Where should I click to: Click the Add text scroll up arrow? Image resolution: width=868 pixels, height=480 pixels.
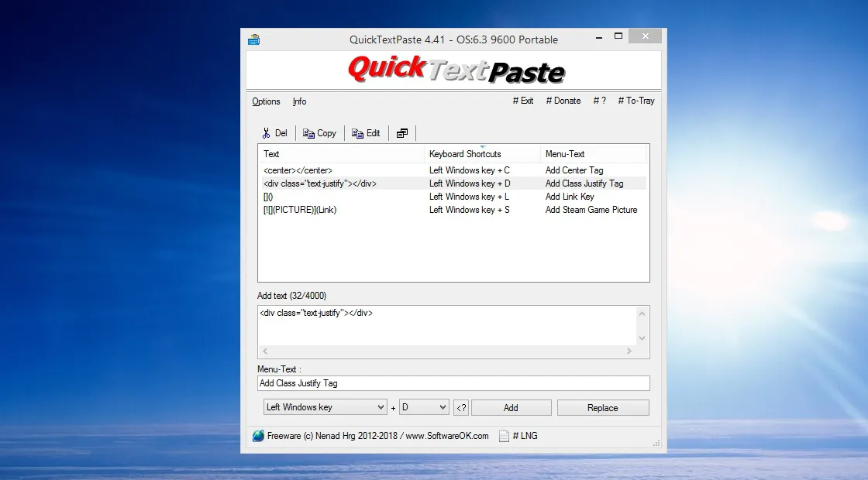pos(642,314)
